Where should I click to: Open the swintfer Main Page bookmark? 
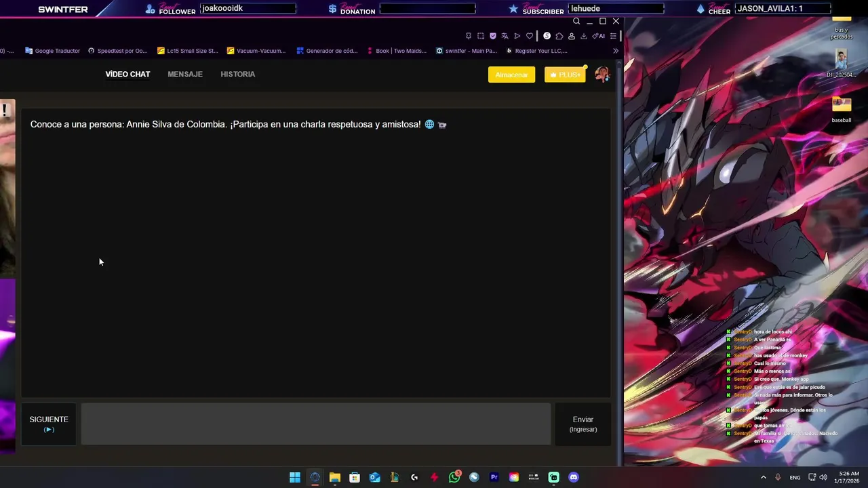pyautogui.click(x=467, y=51)
